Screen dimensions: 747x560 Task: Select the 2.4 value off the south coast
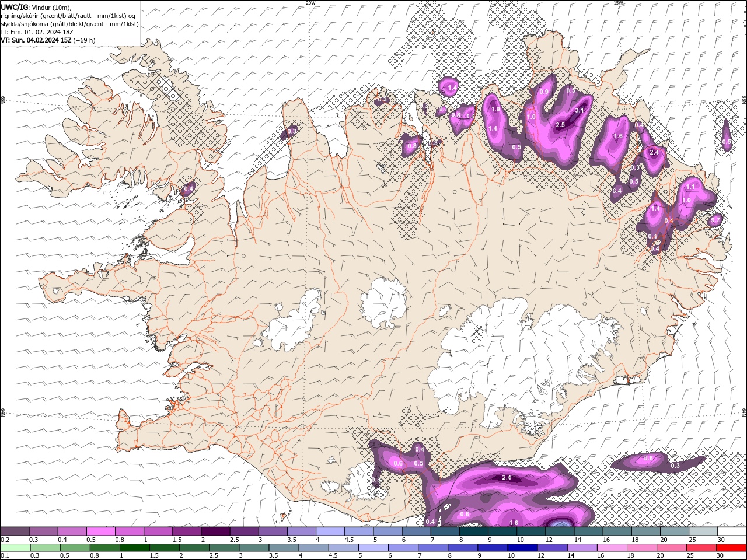507,477
